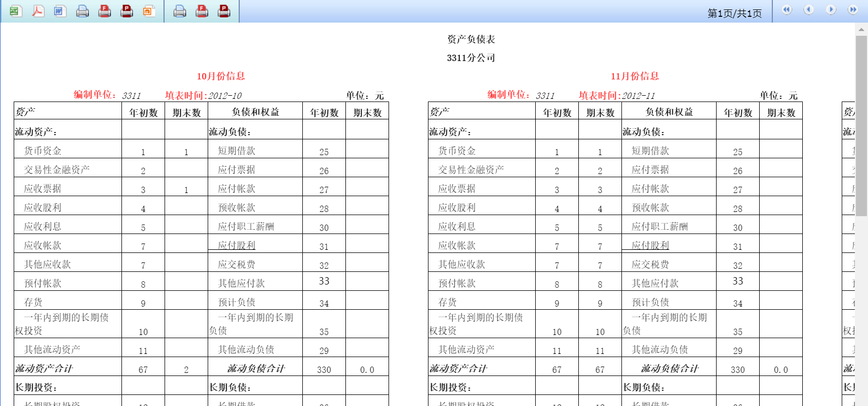This screenshot has width=868, height=406.
Task: Click the vertical scrollbar thumb
Action: [x=862, y=126]
